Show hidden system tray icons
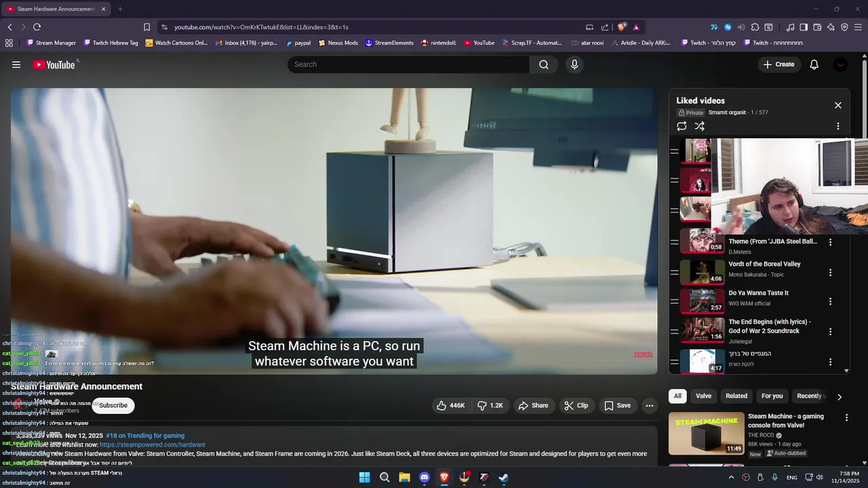 731,477
